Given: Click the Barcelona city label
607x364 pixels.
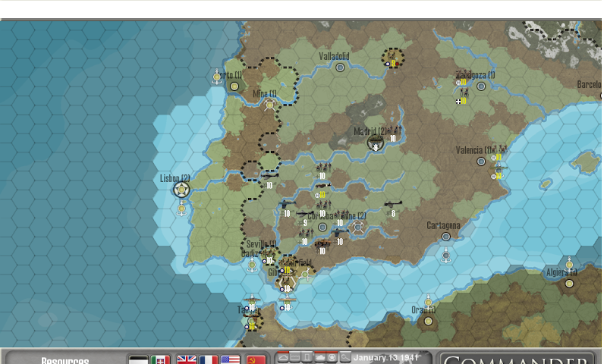Looking at the screenshot, I should pyautogui.click(x=589, y=84).
